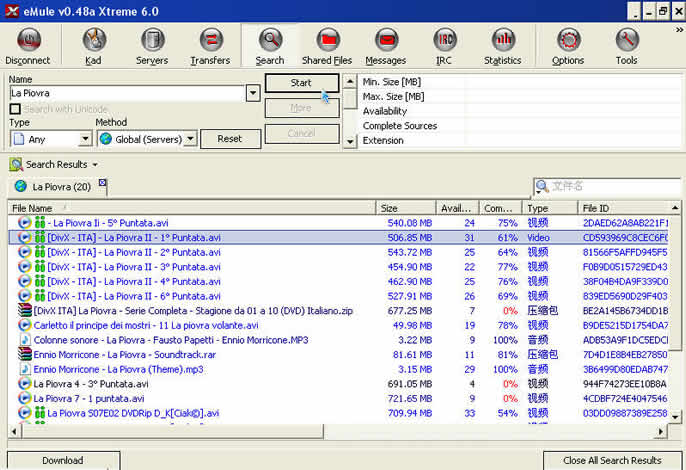Click the Download button

pos(63,460)
